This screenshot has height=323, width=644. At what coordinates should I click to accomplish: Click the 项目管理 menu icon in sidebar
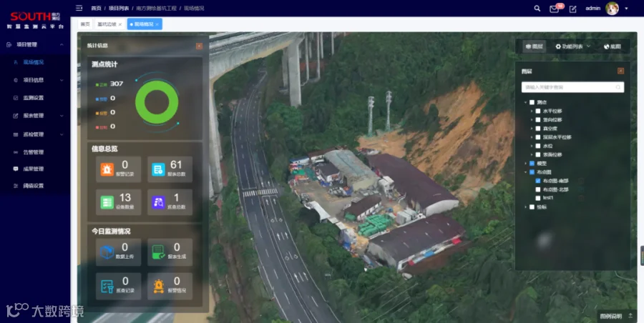pyautogui.click(x=9, y=44)
